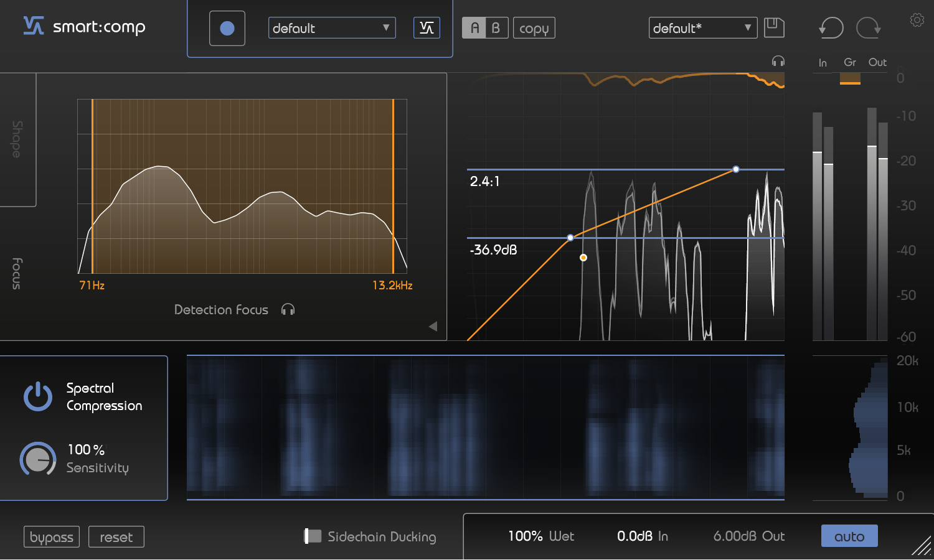Click the sonible logo icon beside the profile dropdown
The image size is (934, 560).
coord(427,27)
